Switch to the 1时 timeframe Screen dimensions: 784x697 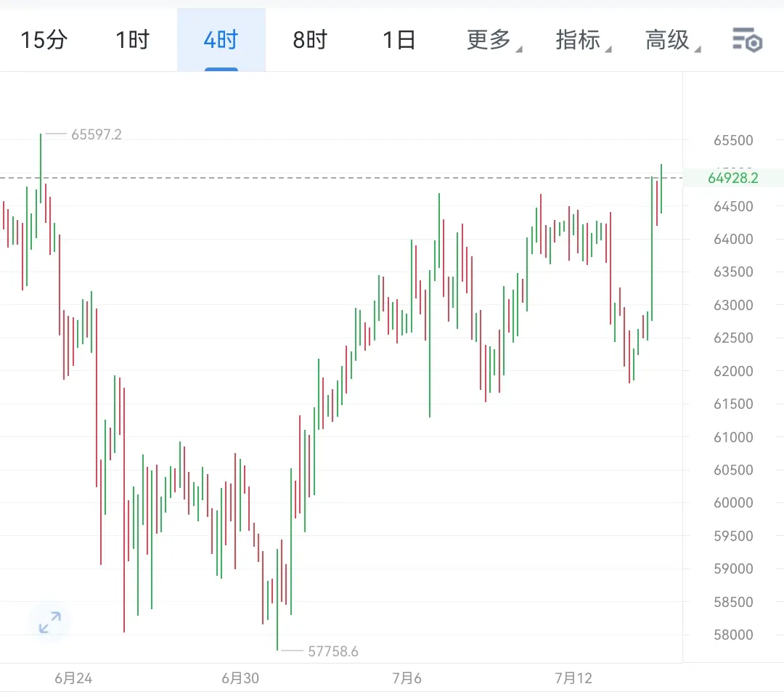(133, 40)
